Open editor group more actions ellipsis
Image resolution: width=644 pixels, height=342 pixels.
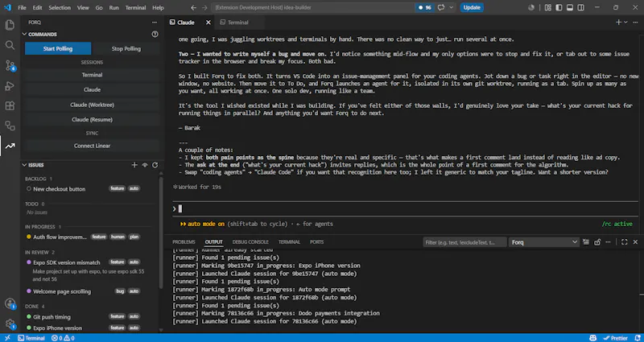coord(635,23)
